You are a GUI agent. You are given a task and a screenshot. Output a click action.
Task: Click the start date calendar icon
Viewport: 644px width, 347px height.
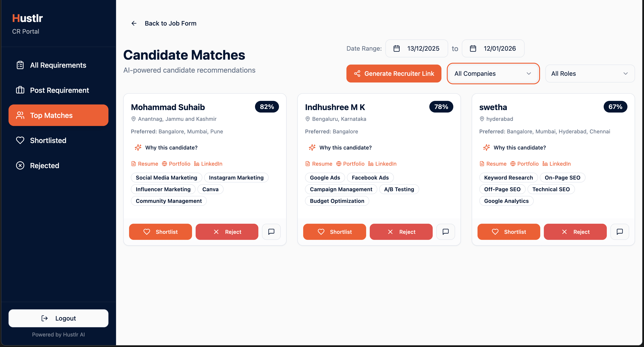click(396, 49)
